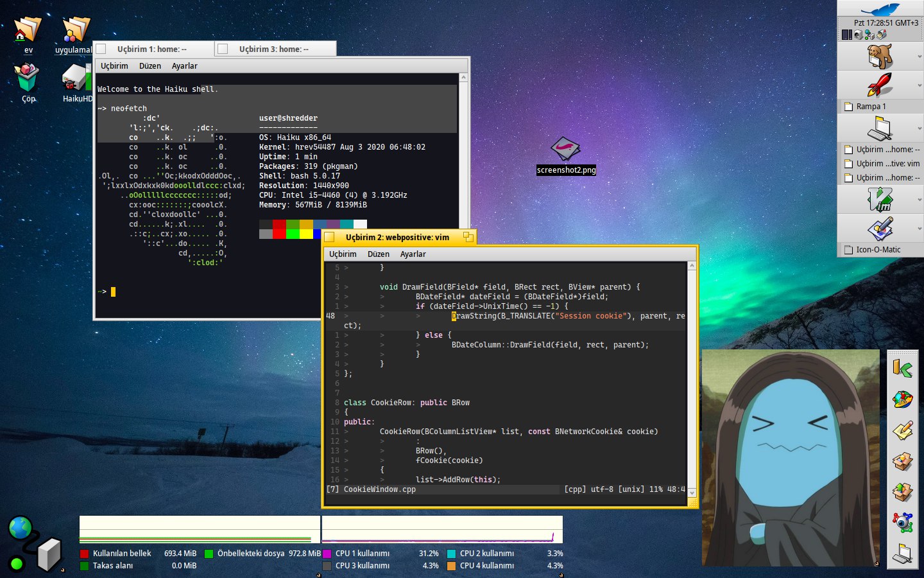
Task: Open Ayarlar menu in Uçbirim 1 window
Action: click(x=185, y=66)
